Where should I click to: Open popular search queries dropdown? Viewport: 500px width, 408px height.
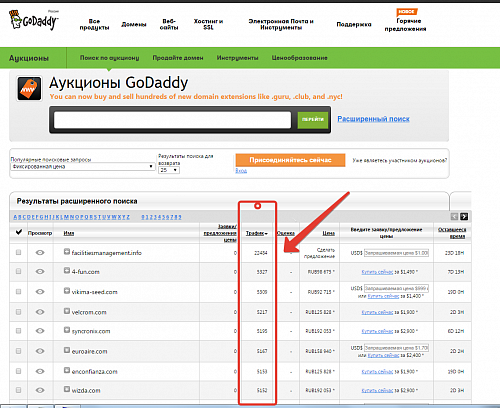[x=83, y=166]
